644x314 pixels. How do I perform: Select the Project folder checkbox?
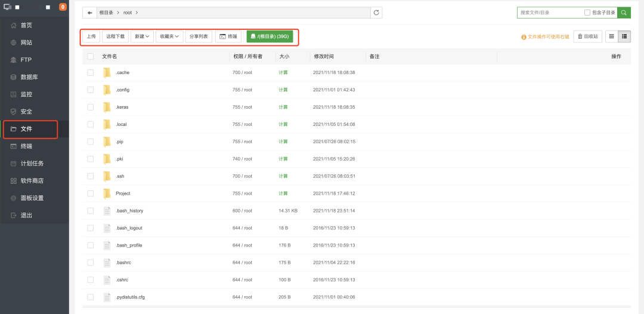pos(91,193)
